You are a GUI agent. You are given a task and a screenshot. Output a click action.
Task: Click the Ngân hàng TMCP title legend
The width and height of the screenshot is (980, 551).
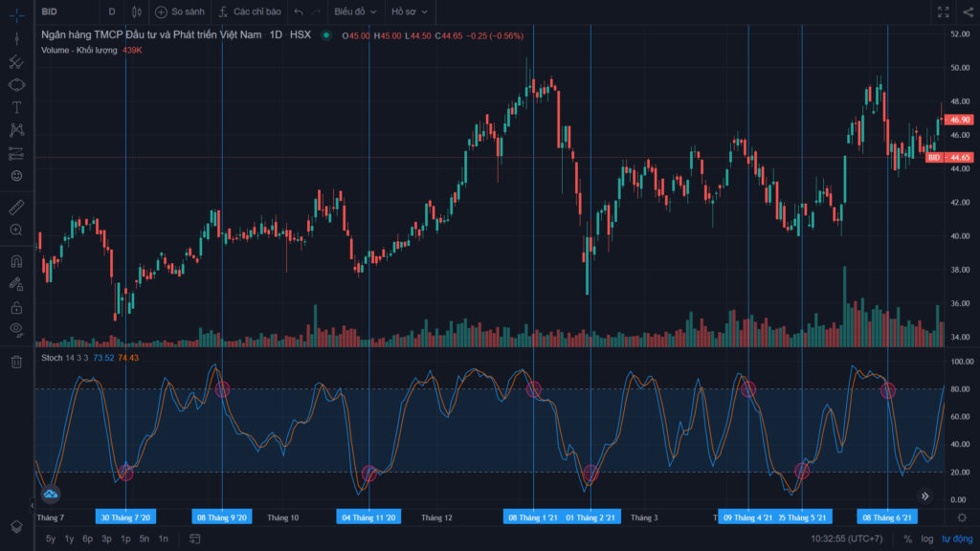point(151,35)
